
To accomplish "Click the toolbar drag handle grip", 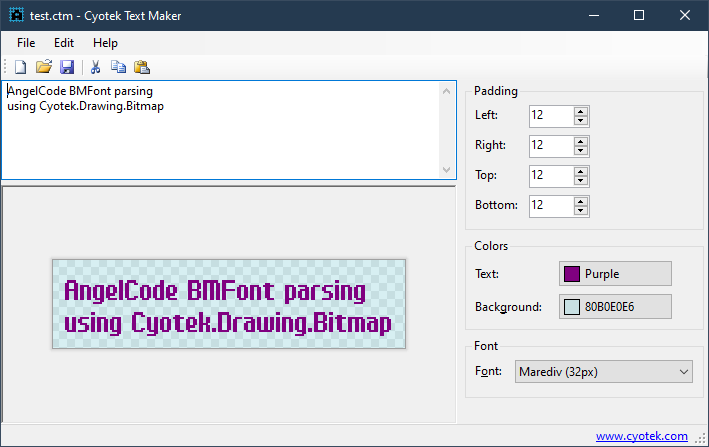I will 5,67.
